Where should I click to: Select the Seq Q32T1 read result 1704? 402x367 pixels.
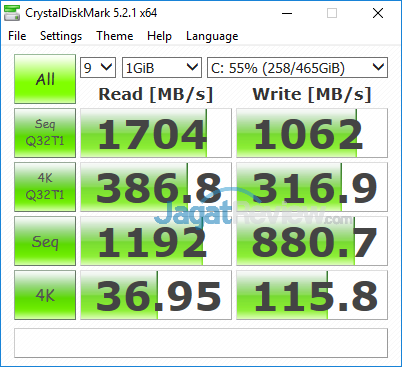(x=156, y=133)
